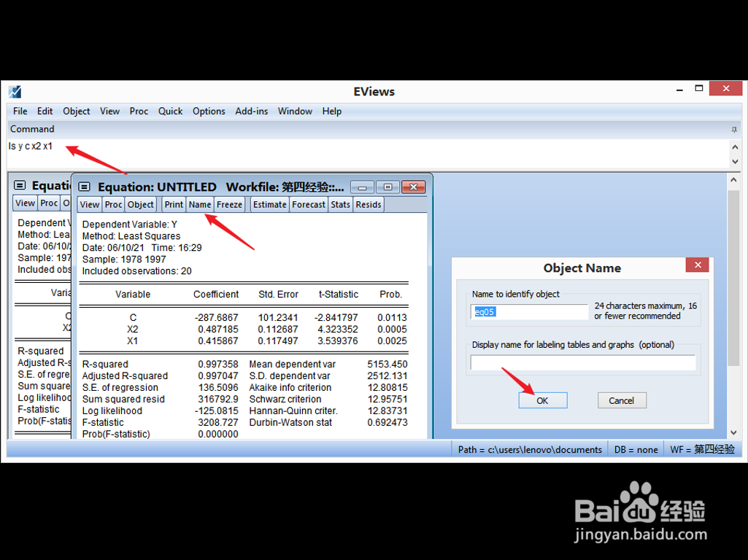
Task: Click Akaike info criterion value 12.80815
Action: pos(388,387)
